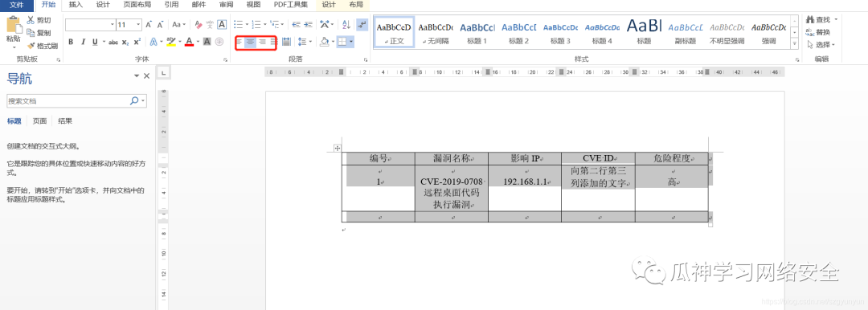The width and height of the screenshot is (868, 310).
Task: Toggle strikethrough abc formatting
Action: pos(113,42)
